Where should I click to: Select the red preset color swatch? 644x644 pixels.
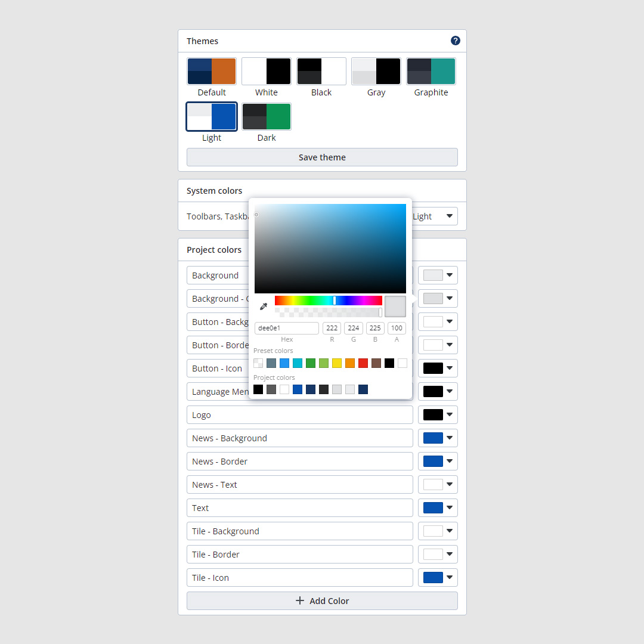(x=363, y=363)
